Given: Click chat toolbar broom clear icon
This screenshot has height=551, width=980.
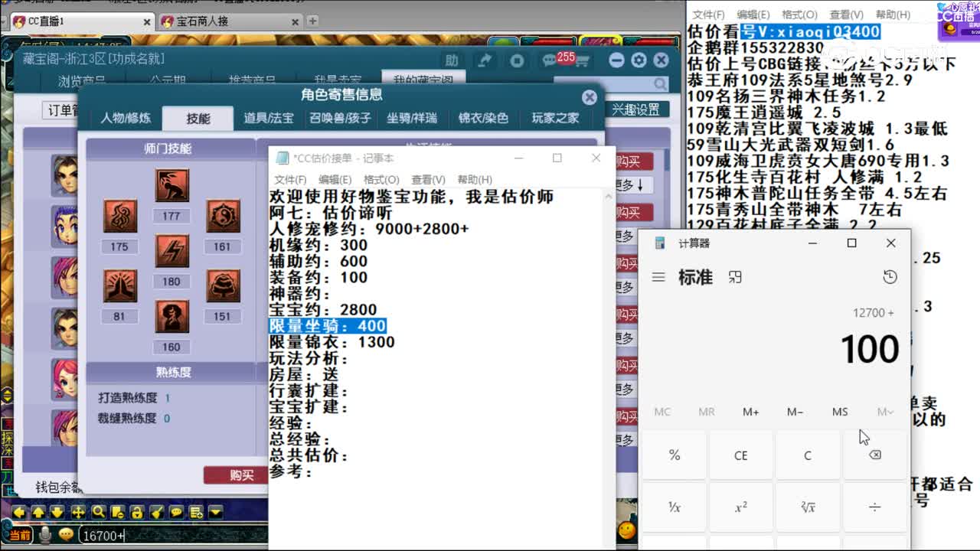Looking at the screenshot, I should [157, 512].
